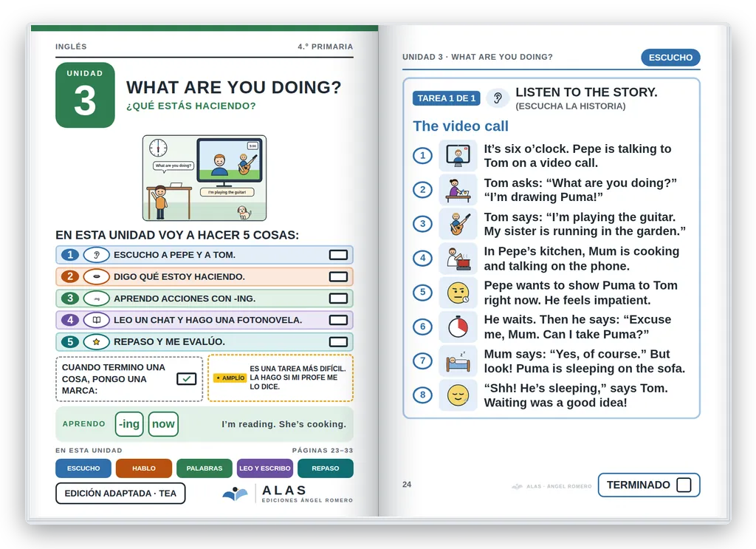This screenshot has width=756, height=549.
Task: Click the video call illustration on the unit cover
Action: [x=205, y=178]
